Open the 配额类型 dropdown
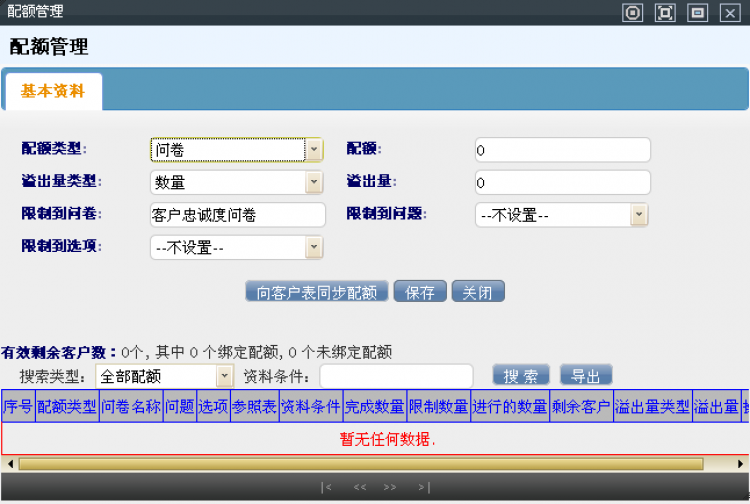The image size is (750, 504). click(x=313, y=150)
